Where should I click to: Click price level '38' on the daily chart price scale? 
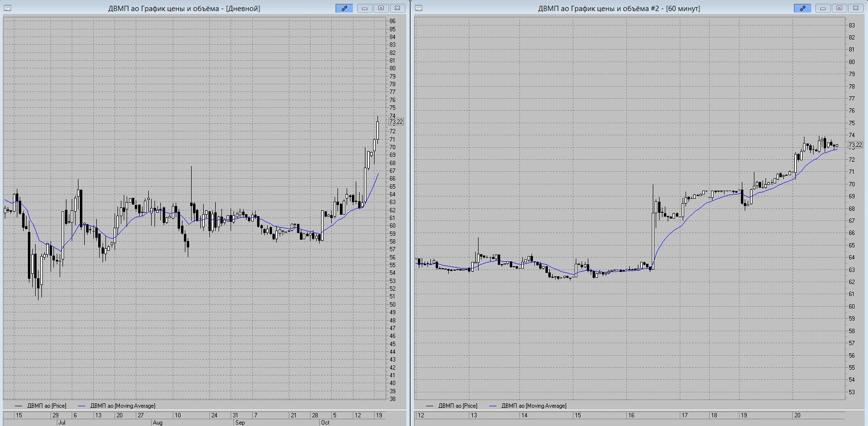392,399
